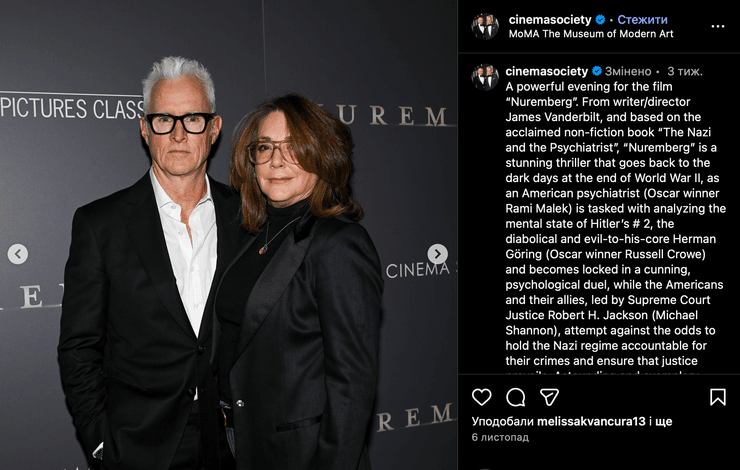Go to next photo with right arrow

tap(437, 254)
